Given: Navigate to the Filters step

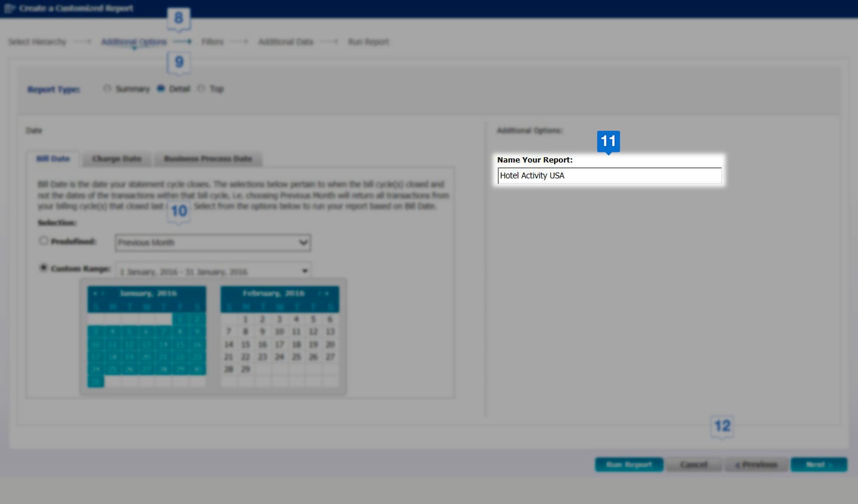Looking at the screenshot, I should [213, 41].
